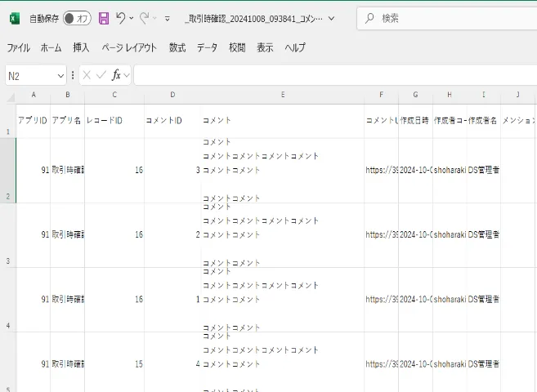Open the Undo history dropdown arrow

(x=131, y=18)
